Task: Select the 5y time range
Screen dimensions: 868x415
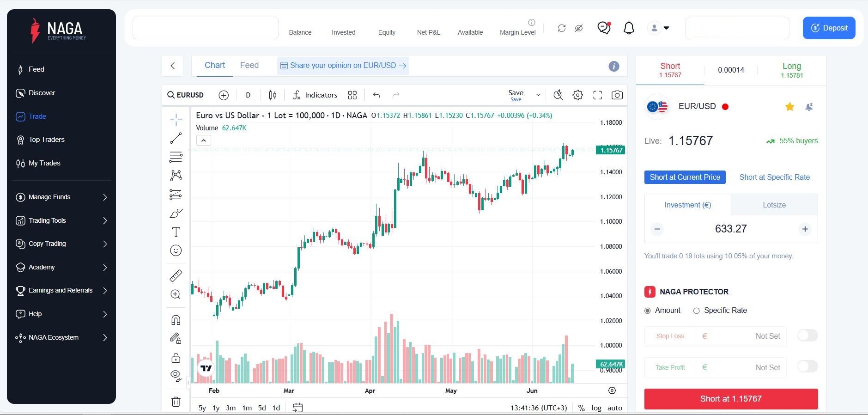Action: [202, 408]
